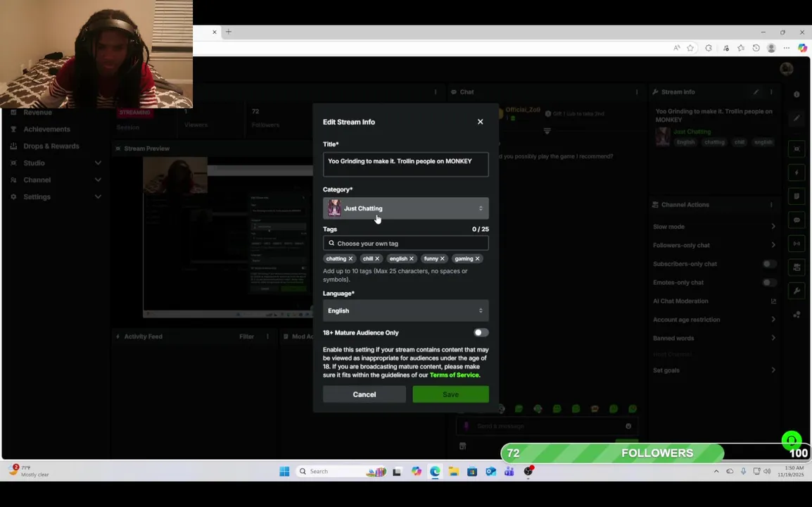812x507 pixels.
Task: Click the note icon in right toolbar
Action: click(x=797, y=196)
